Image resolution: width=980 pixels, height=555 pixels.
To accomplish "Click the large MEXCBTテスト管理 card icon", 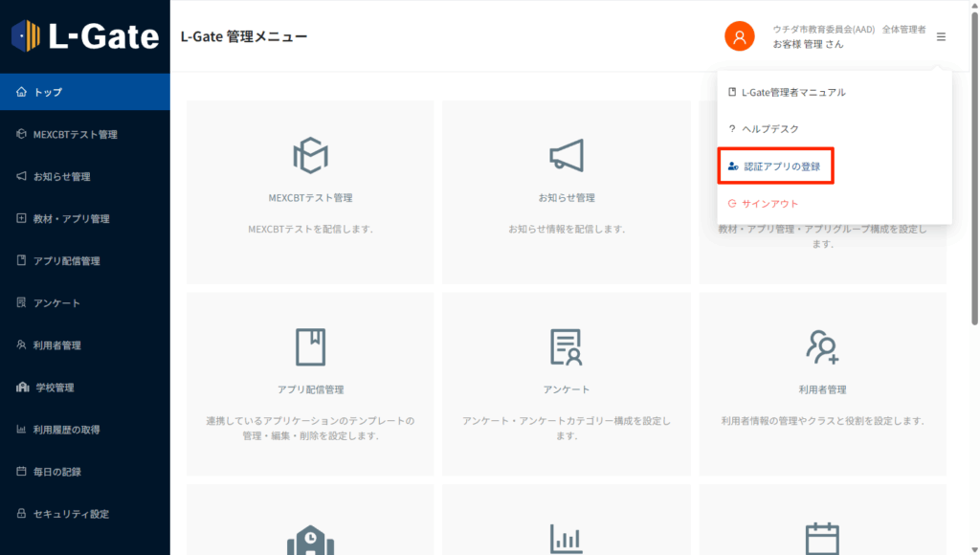I will point(311,155).
